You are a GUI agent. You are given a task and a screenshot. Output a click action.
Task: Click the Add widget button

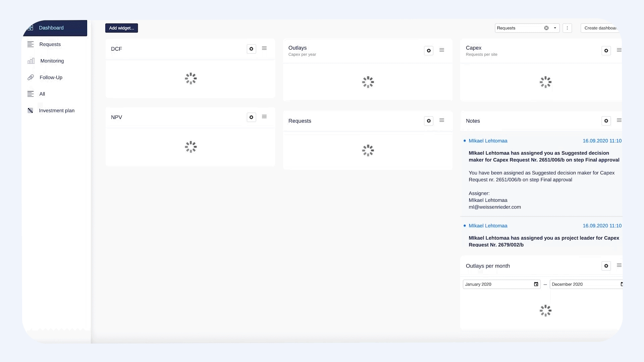[121, 28]
